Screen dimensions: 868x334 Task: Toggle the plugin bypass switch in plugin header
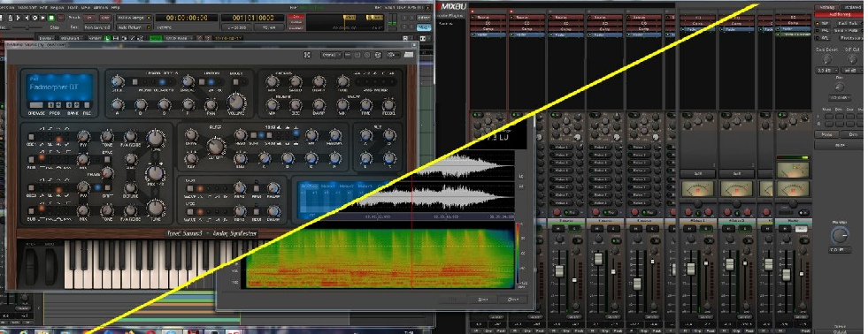(x=393, y=55)
